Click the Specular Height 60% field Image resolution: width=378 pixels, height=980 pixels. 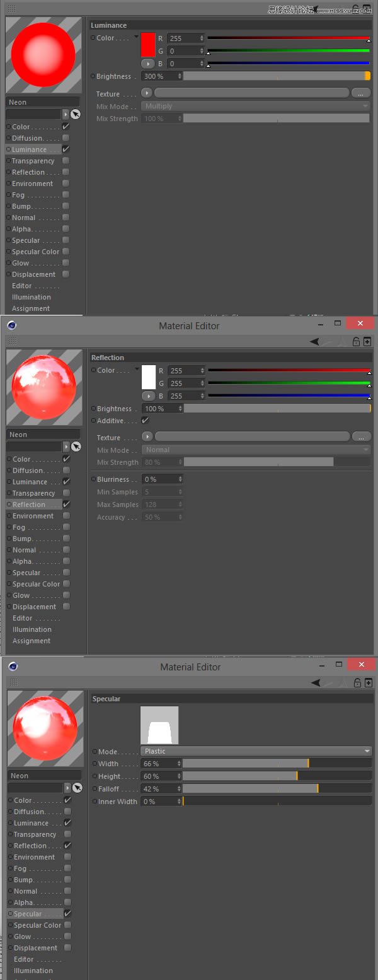162,776
